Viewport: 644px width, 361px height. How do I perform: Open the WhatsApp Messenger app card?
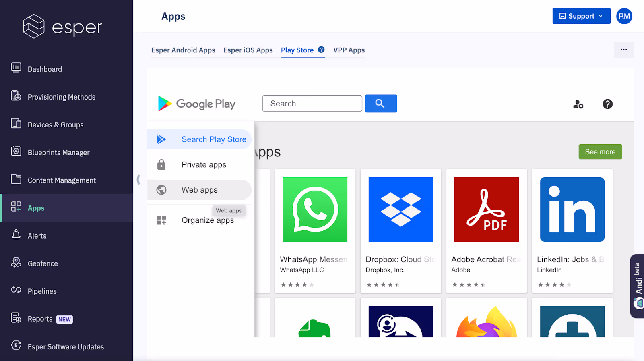pyautogui.click(x=315, y=231)
